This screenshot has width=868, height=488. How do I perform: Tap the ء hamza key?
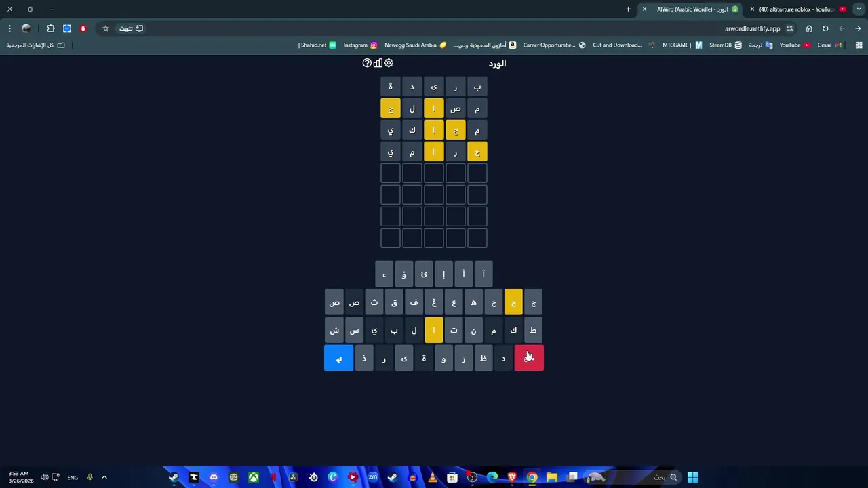tap(384, 274)
